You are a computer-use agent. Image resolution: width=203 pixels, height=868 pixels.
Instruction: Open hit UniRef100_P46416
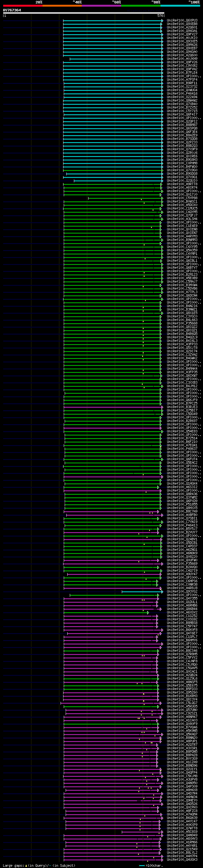pos(182,94)
